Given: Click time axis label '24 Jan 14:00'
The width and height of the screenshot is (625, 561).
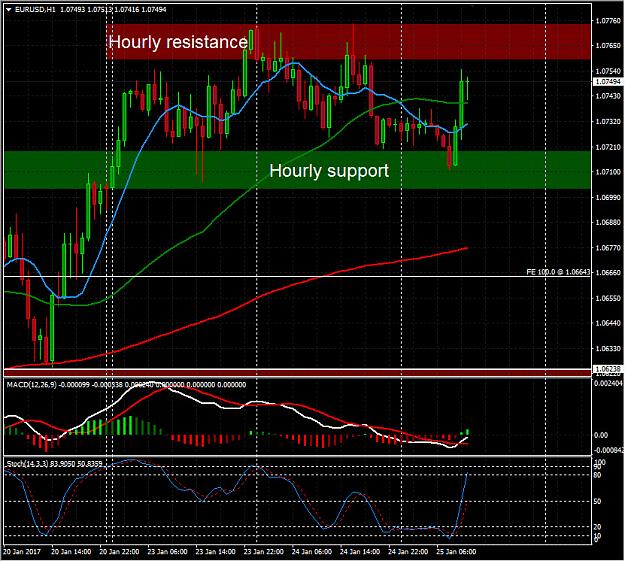Looking at the screenshot, I should [360, 552].
